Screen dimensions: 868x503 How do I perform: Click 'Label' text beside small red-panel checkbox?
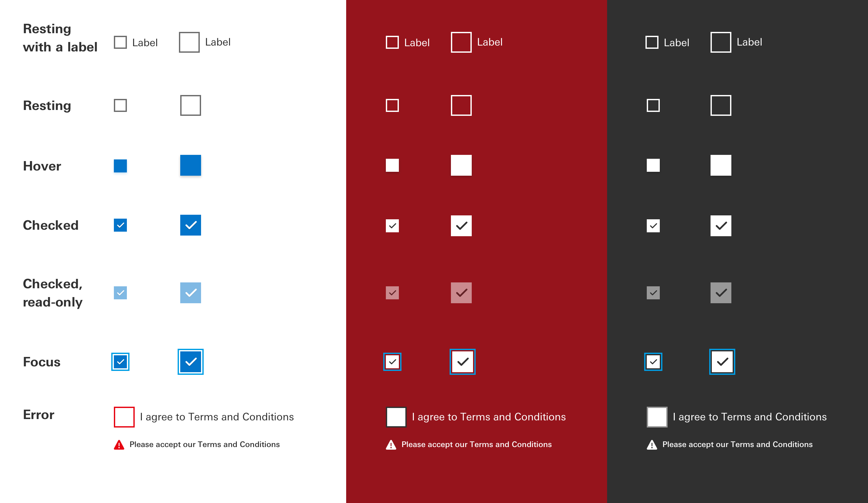417,43
